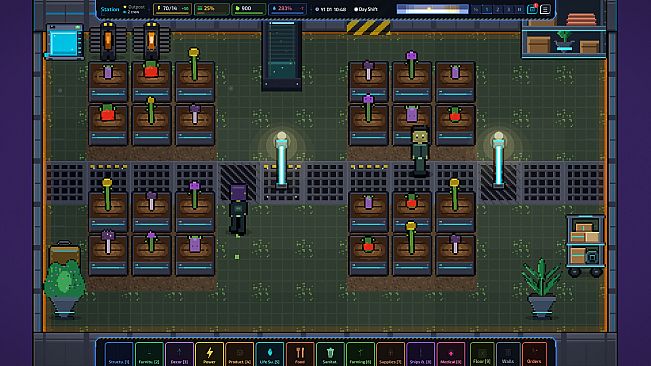
Task: Click the pause button in speed controls
Action: coord(519,9)
